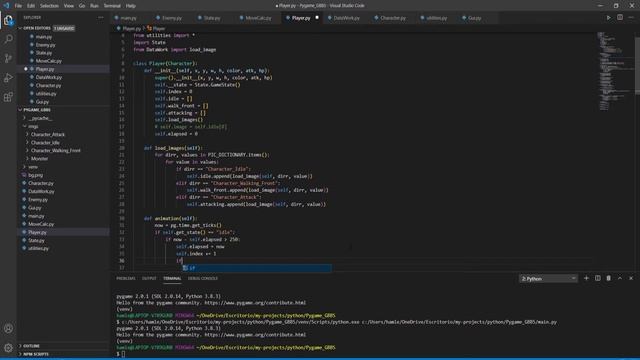
Task: Switch to the DataWork.py editor tab
Action: coord(347,18)
